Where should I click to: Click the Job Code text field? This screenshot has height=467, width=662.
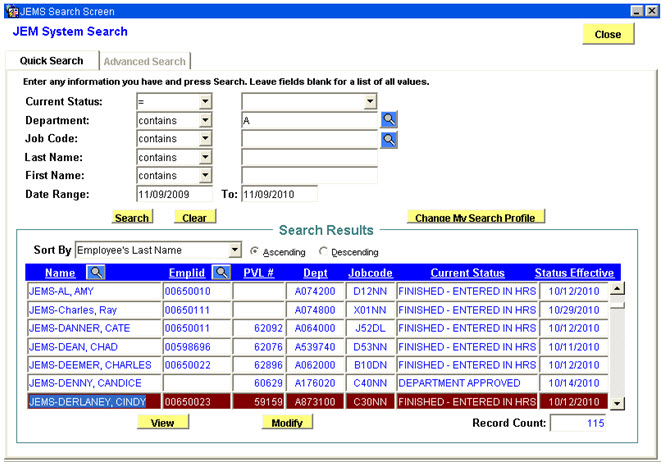tap(309, 139)
